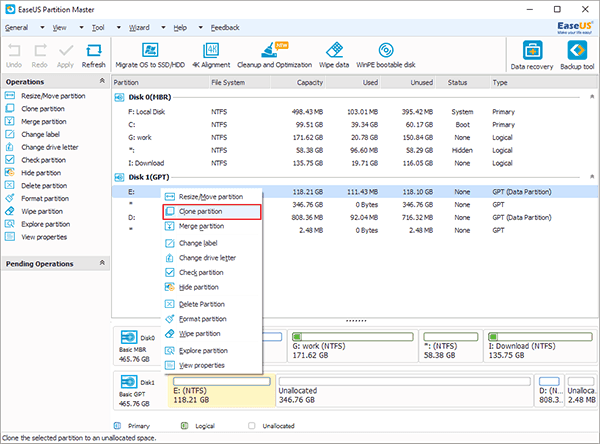Choose Wipe partition in Operations sidebar
Screen dimensions: 600x444
click(x=42, y=211)
